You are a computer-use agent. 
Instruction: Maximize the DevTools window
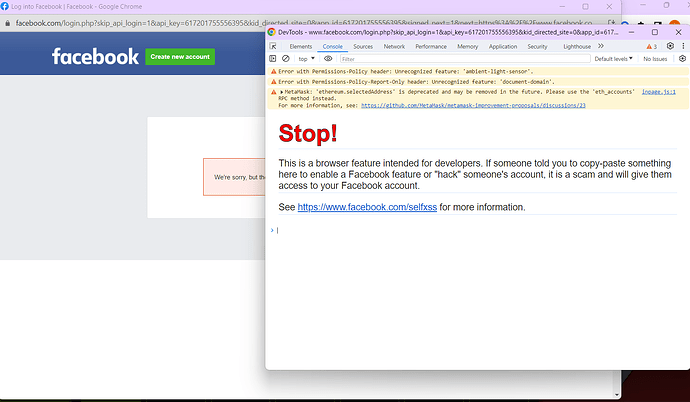tap(655, 32)
